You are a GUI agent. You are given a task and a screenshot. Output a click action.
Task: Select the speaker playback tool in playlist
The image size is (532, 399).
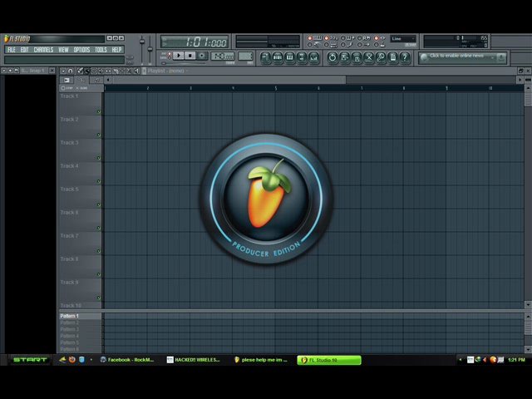136,71
